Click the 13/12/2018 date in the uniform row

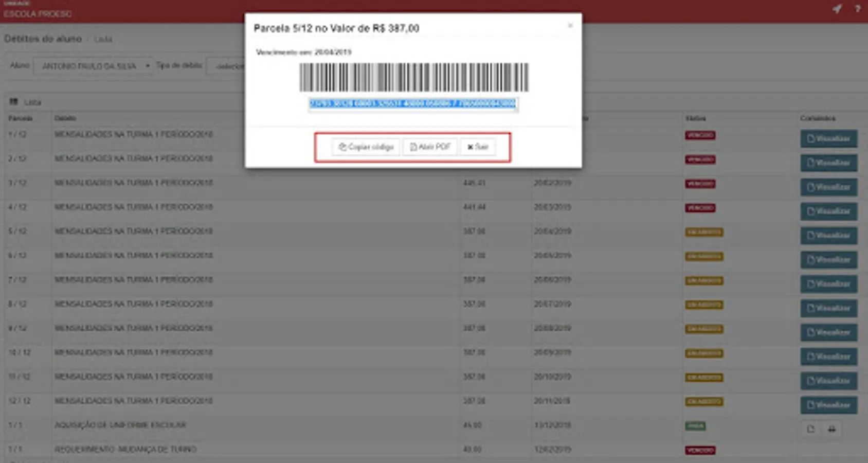[x=552, y=425]
